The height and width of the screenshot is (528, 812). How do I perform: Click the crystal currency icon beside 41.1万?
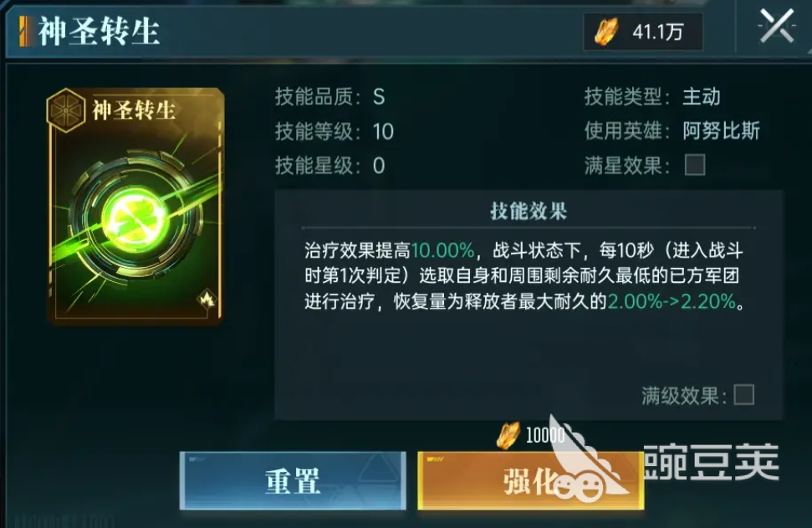(606, 32)
